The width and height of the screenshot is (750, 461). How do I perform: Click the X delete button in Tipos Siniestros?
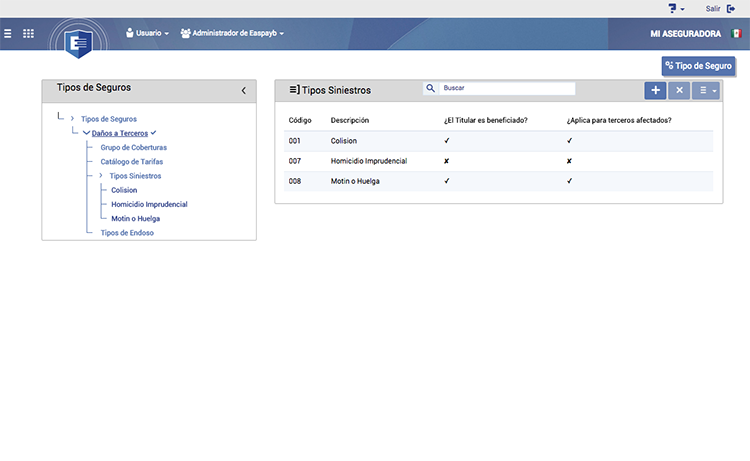click(x=679, y=90)
